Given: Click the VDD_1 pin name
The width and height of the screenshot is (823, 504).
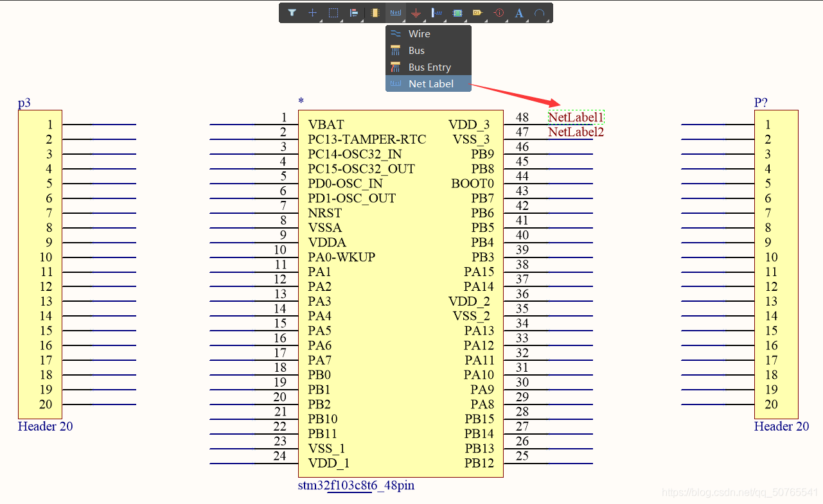Looking at the screenshot, I should pos(328,464).
